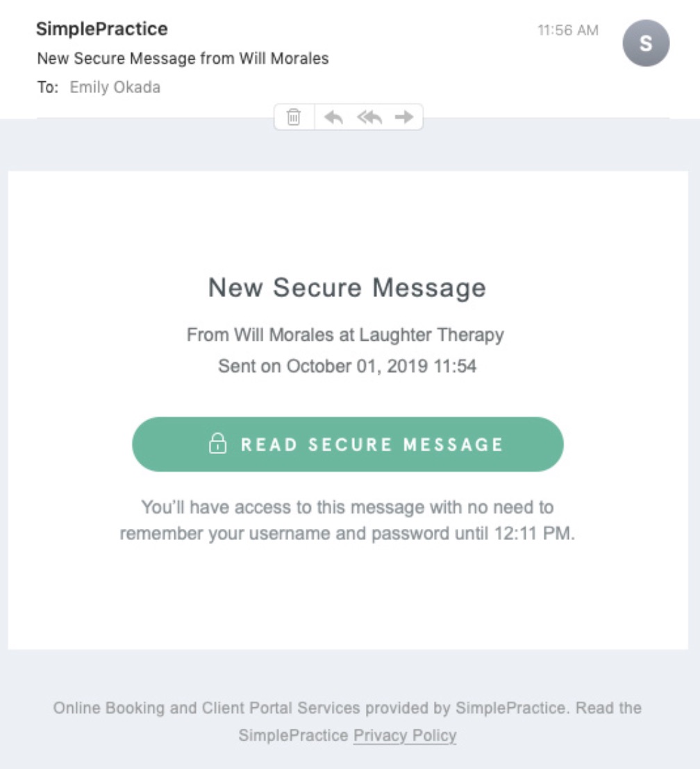
Task: Click the reply-all double arrow icon
Action: 369,118
